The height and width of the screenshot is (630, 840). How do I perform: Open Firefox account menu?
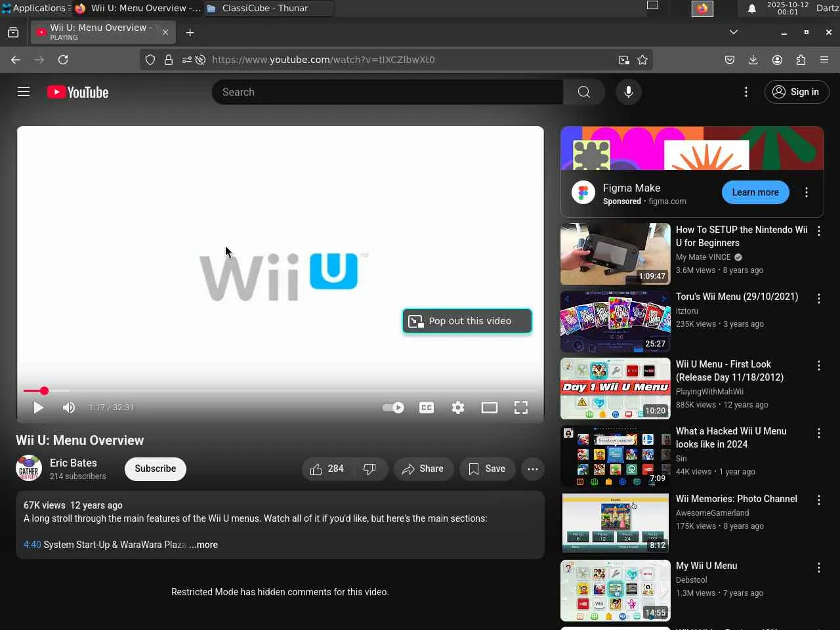click(777, 60)
